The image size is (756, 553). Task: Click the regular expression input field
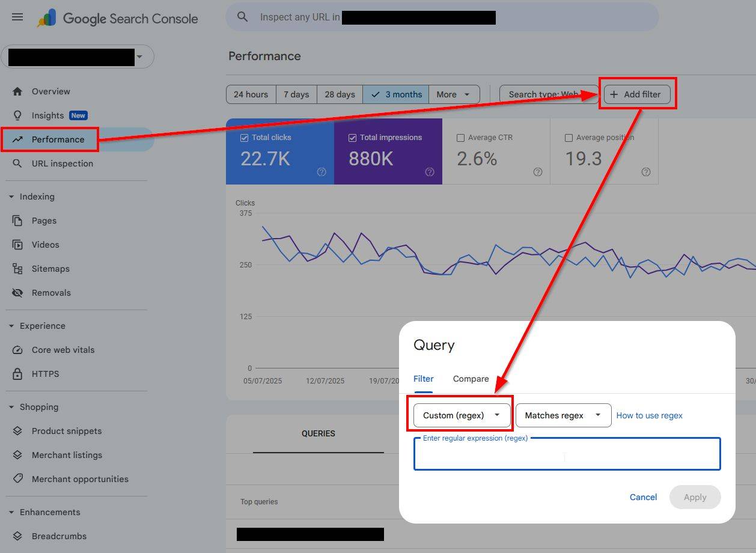(x=567, y=456)
